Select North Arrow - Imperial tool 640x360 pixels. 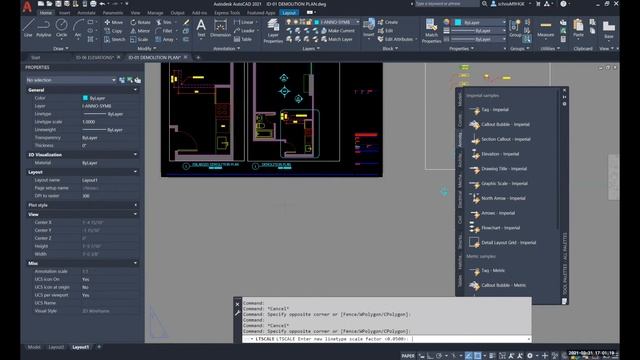click(498, 198)
